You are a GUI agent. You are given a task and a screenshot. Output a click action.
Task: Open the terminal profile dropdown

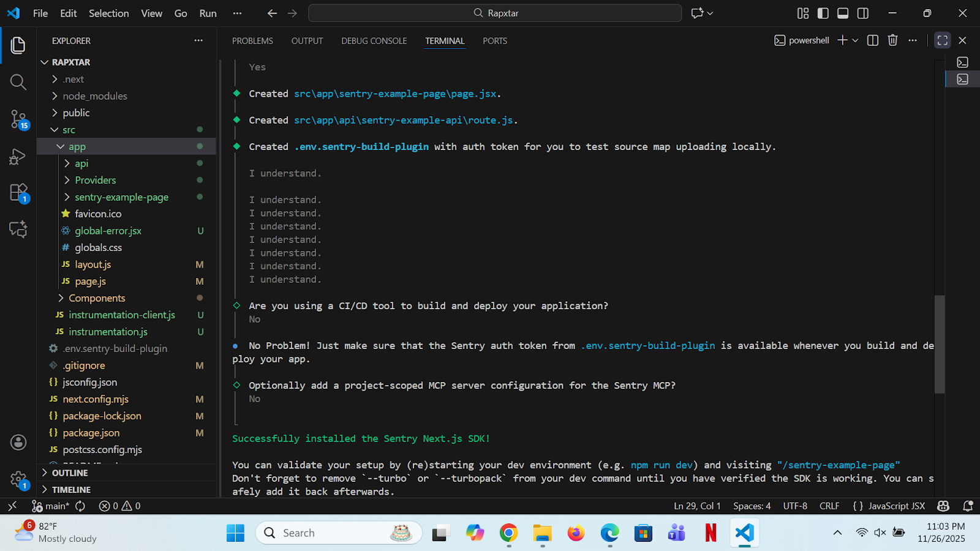pyautogui.click(x=855, y=40)
